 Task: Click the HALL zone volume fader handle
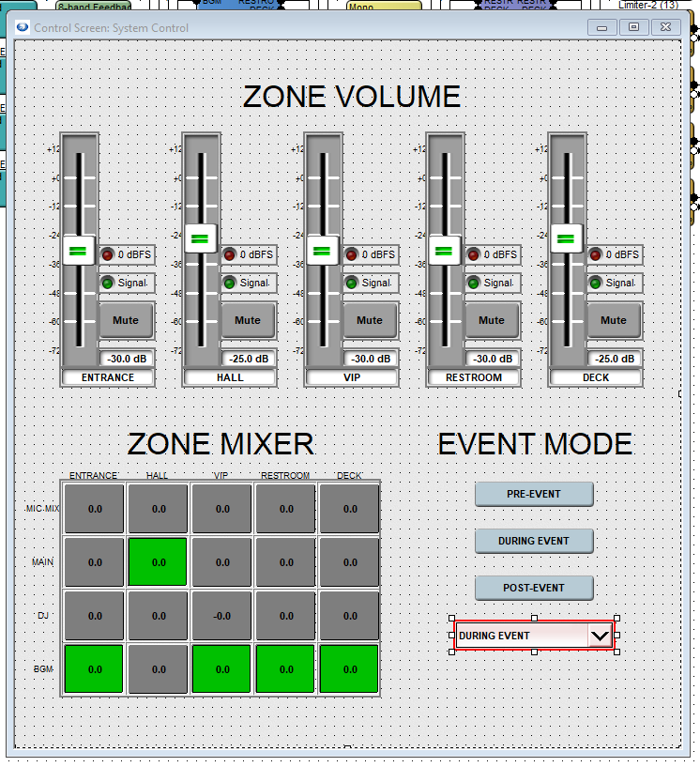(199, 238)
